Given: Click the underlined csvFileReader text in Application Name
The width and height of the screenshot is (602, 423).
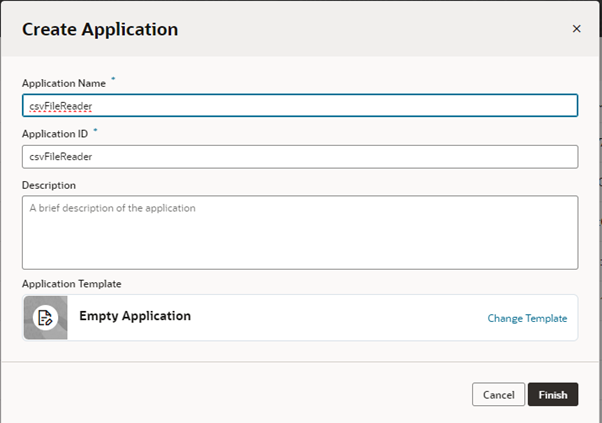Looking at the screenshot, I should click(x=61, y=106).
